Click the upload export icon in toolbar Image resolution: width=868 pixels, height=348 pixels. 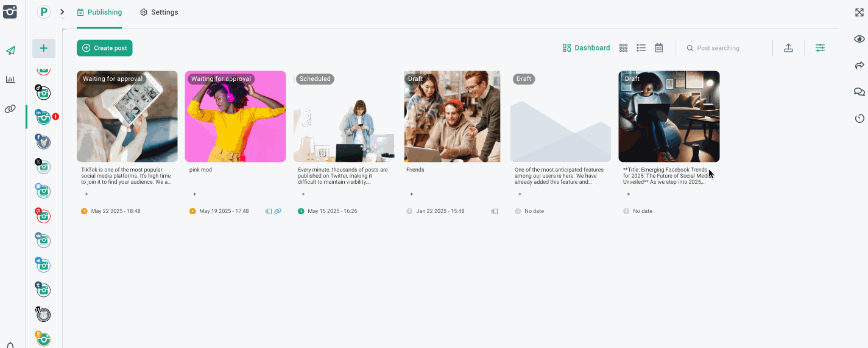(x=788, y=48)
